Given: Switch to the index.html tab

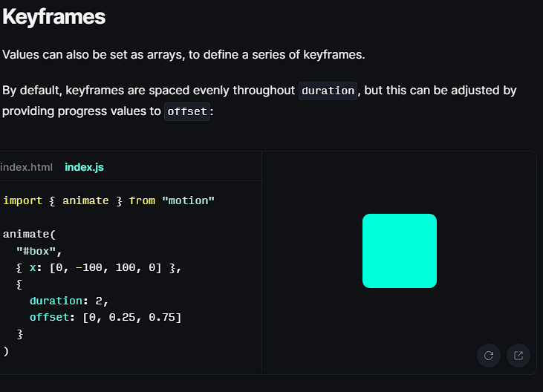Looking at the screenshot, I should (27, 167).
